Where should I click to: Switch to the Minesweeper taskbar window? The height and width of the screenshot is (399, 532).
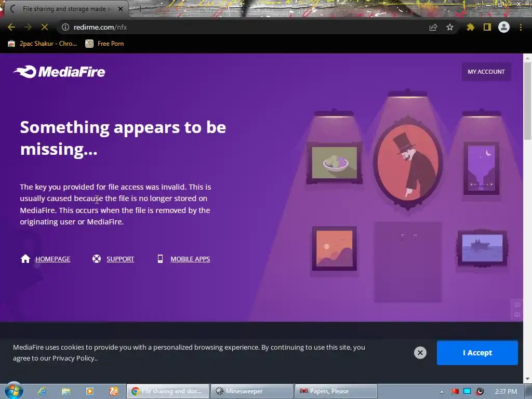[252, 391]
